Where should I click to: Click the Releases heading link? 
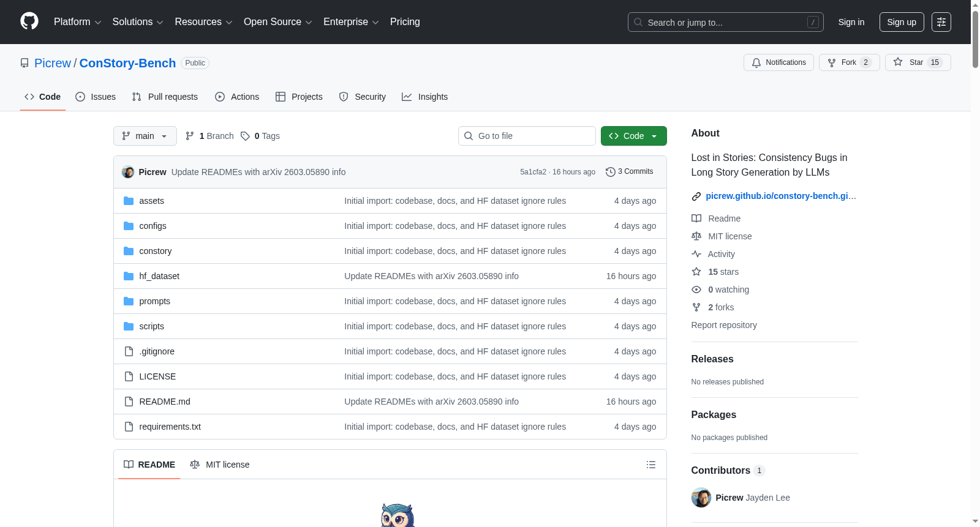pos(712,359)
